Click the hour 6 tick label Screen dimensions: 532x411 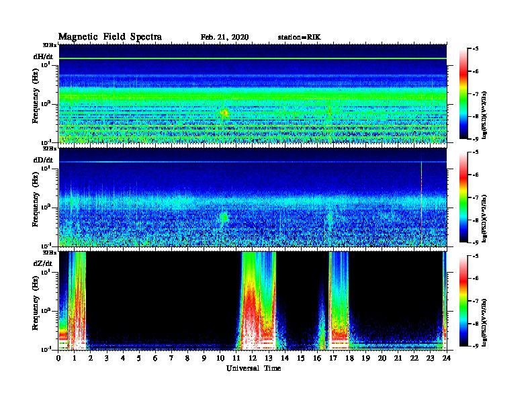(156, 358)
